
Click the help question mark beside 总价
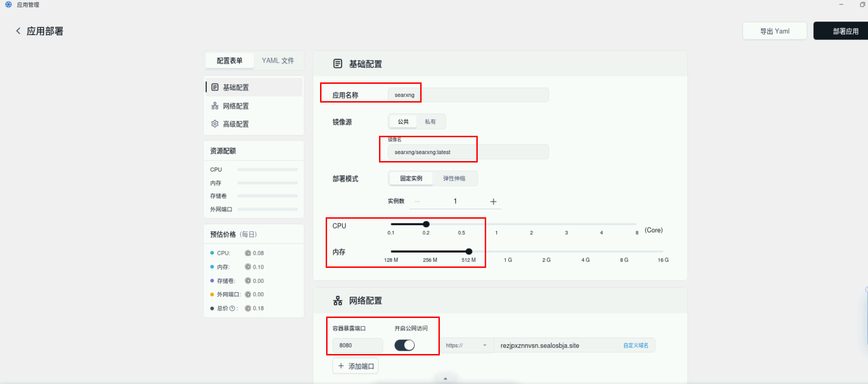(x=232, y=308)
